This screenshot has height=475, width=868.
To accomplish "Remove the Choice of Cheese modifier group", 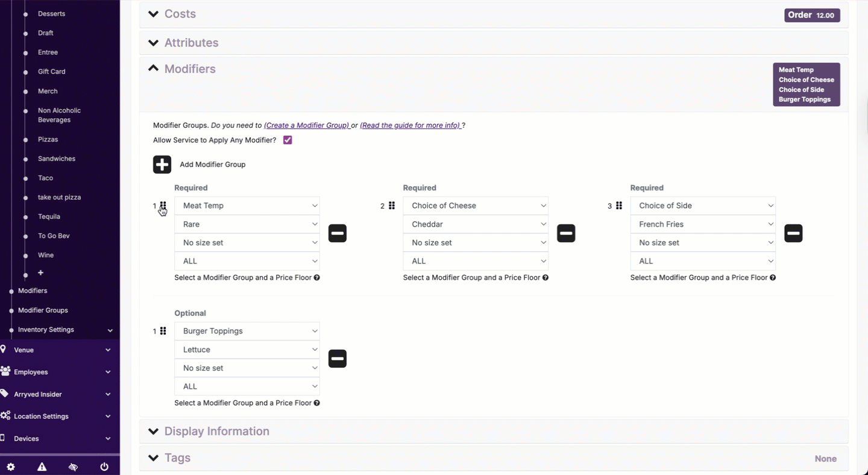I will (x=566, y=233).
